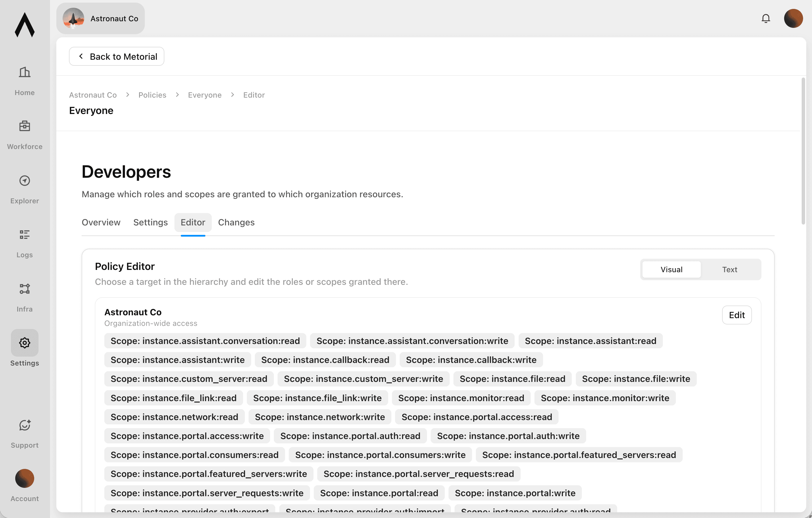Go to Astronaut Co breadcrumb
Image resolution: width=812 pixels, height=518 pixels.
(93, 95)
